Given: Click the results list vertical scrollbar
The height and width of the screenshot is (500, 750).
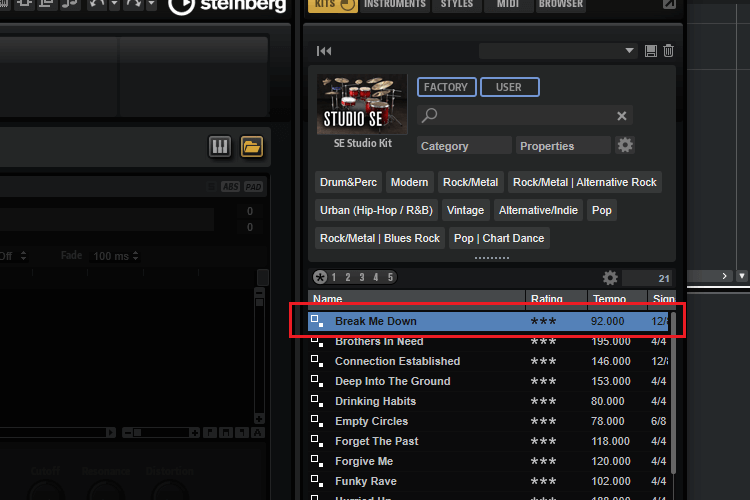Looking at the screenshot, I should pos(673,392).
